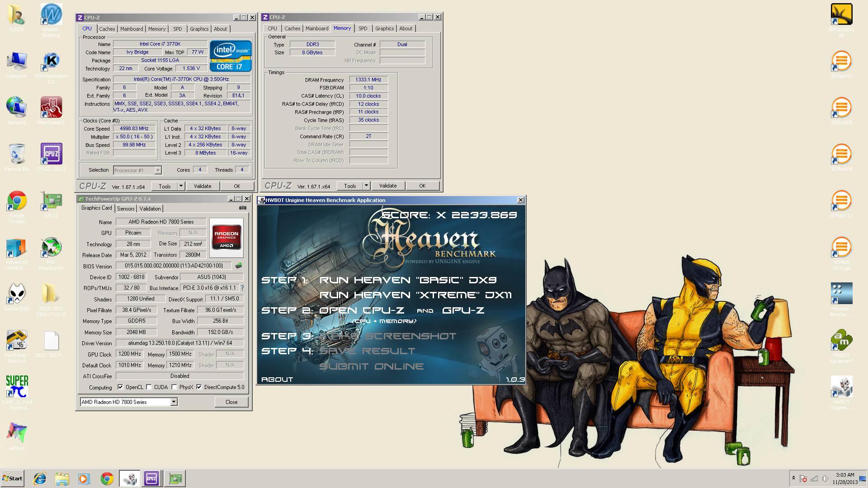868x488 pixels.
Task: Open Tools dropdown arrow in CPU-Z CPU window
Action: (181, 186)
